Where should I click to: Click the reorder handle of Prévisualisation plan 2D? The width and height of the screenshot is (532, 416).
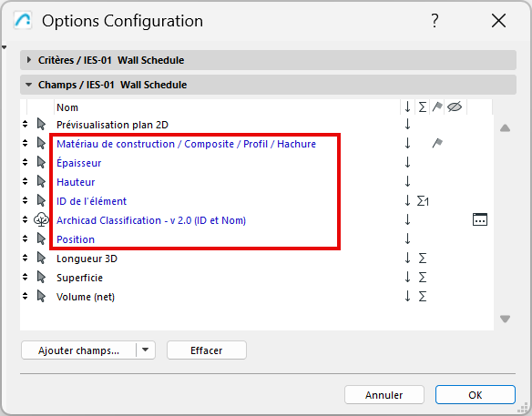[x=26, y=124]
